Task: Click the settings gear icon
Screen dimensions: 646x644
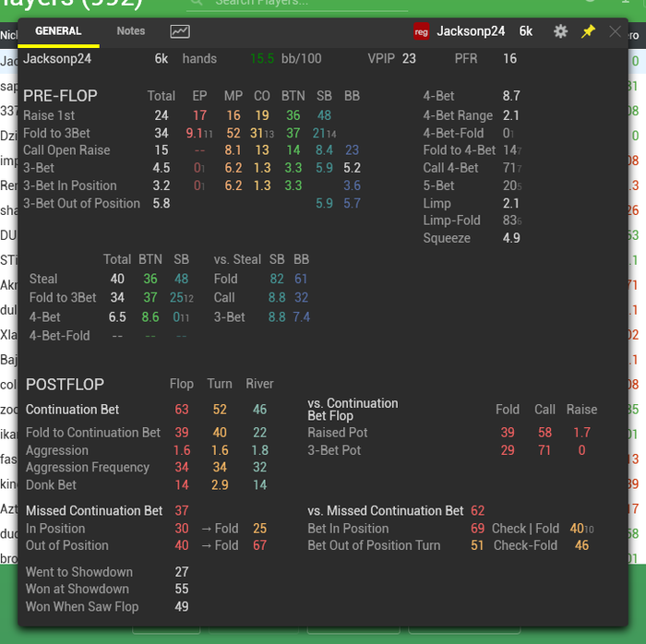Action: point(560,31)
